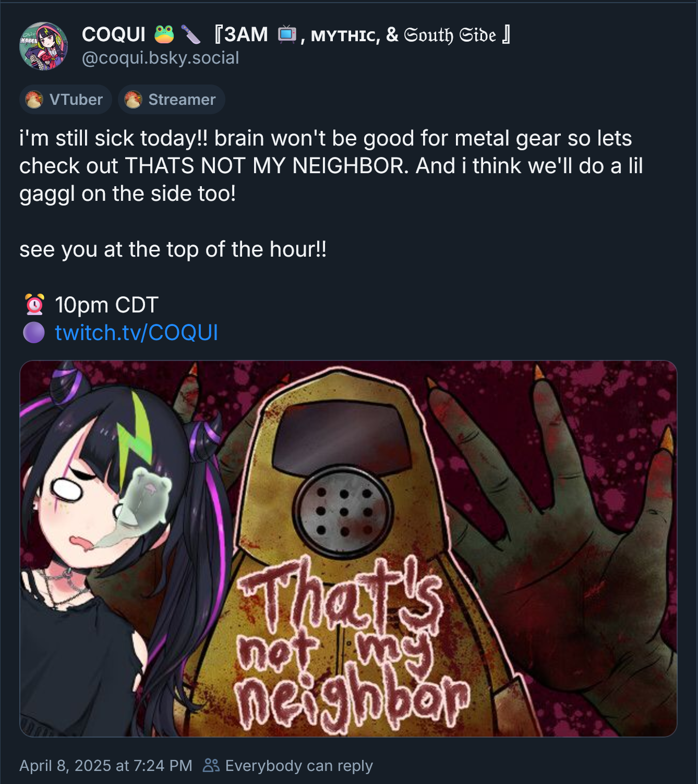
Task: Open the Everybody can reply settings text
Action: click(299, 765)
